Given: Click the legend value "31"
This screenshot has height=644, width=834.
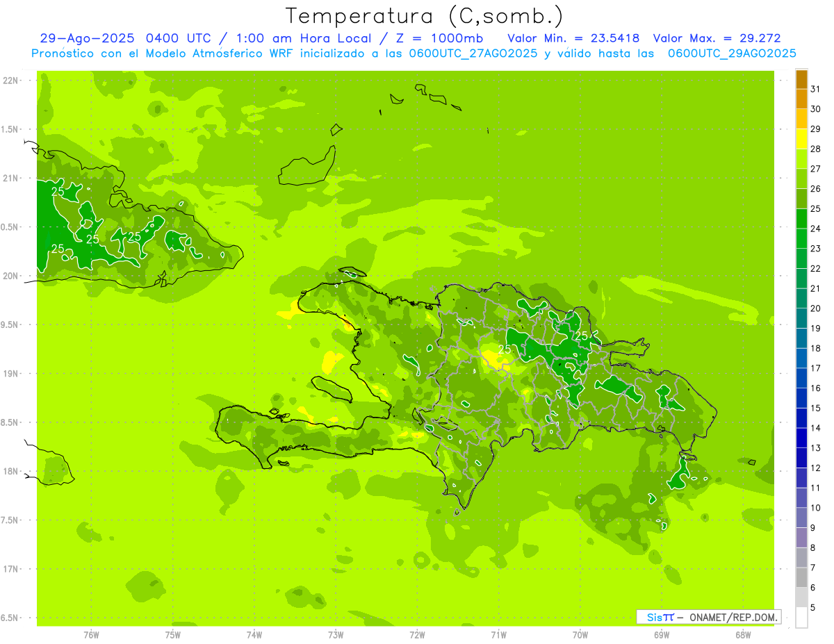Looking at the screenshot, I should (816, 89).
